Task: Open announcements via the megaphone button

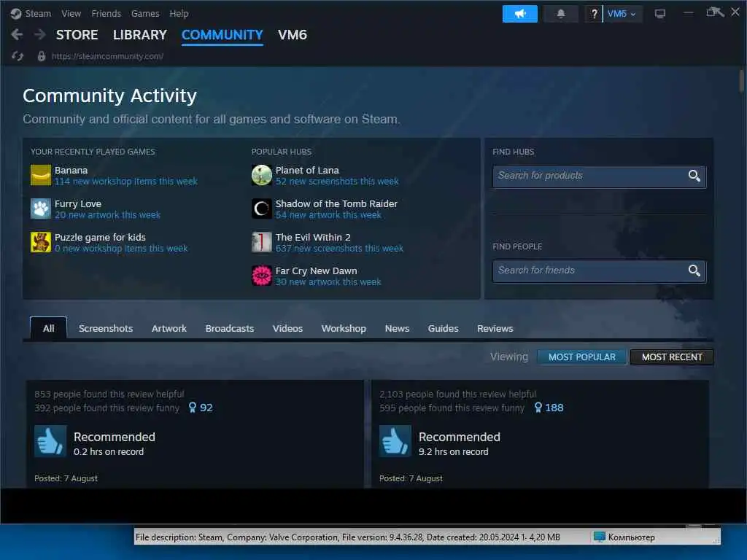Action: [x=519, y=14]
